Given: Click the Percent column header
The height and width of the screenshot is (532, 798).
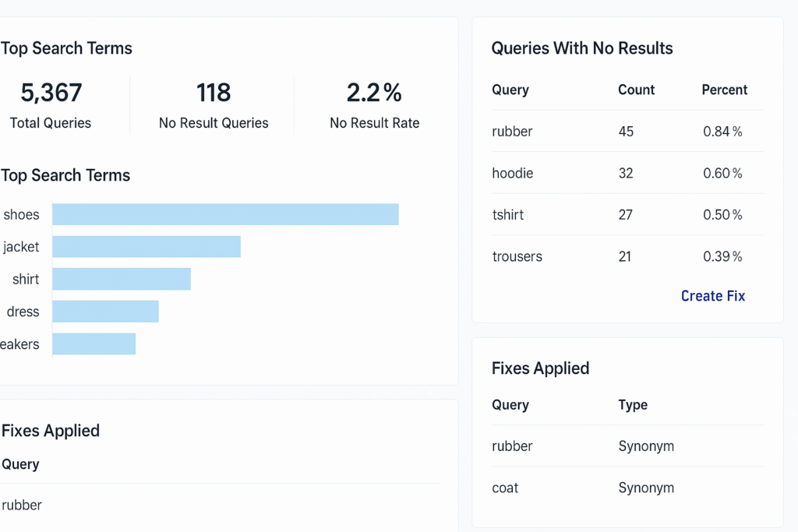Looking at the screenshot, I should (x=724, y=90).
